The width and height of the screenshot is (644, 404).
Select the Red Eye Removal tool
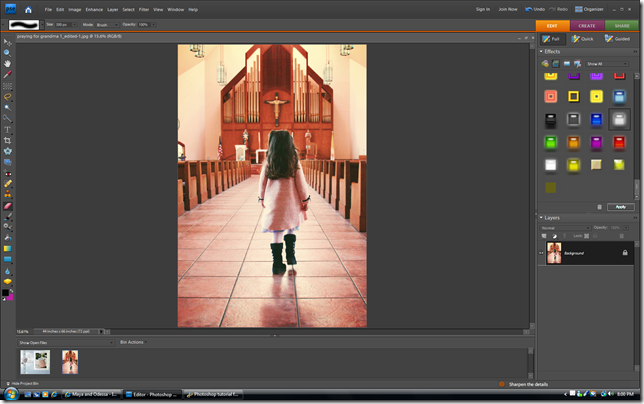pos(7,173)
